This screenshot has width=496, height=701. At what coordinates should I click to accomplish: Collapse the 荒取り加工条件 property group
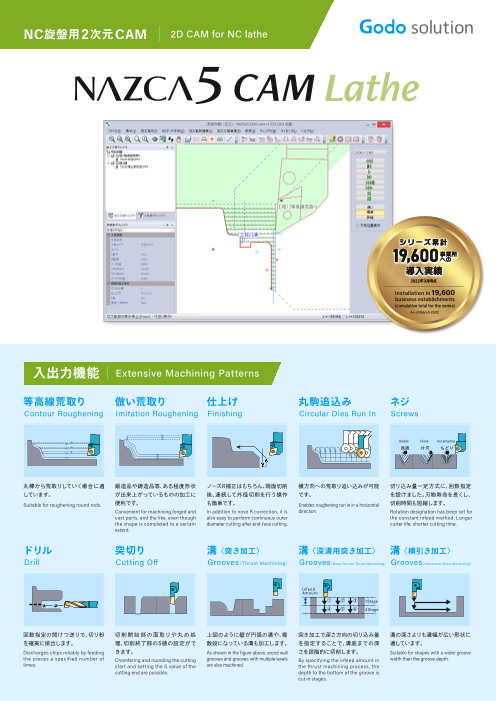(x=108, y=283)
